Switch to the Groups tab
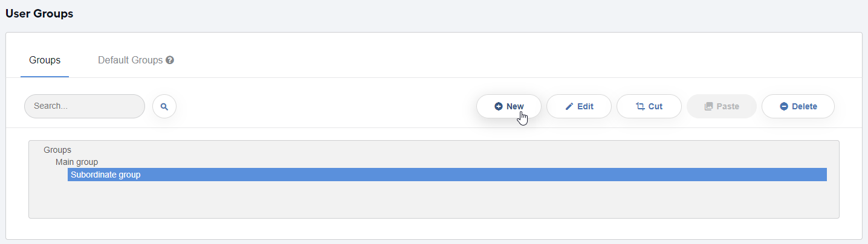 (x=45, y=60)
